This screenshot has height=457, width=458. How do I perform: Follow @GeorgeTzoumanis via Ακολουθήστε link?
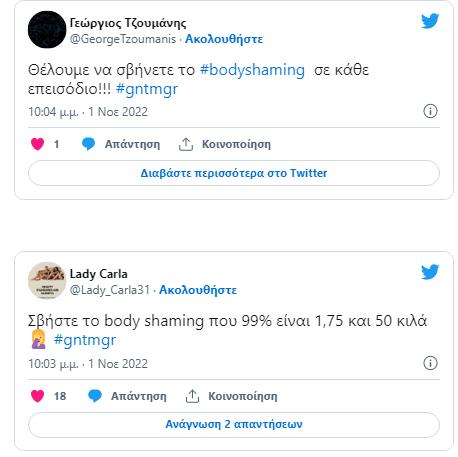[224, 39]
